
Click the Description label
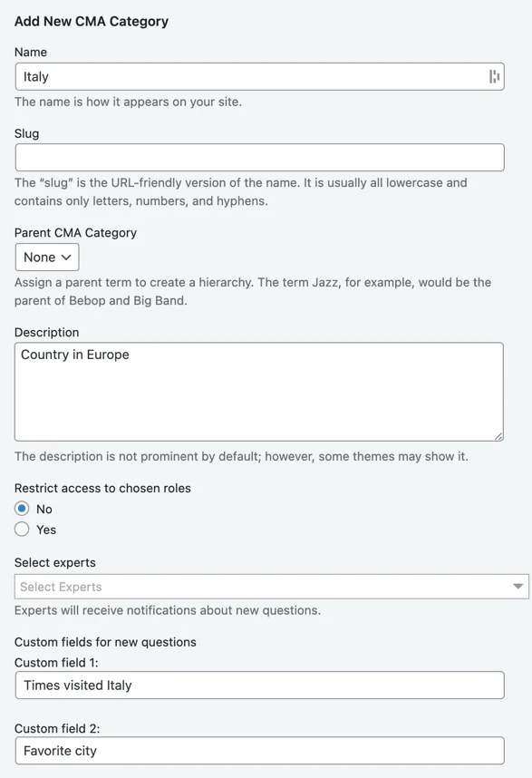coord(46,333)
